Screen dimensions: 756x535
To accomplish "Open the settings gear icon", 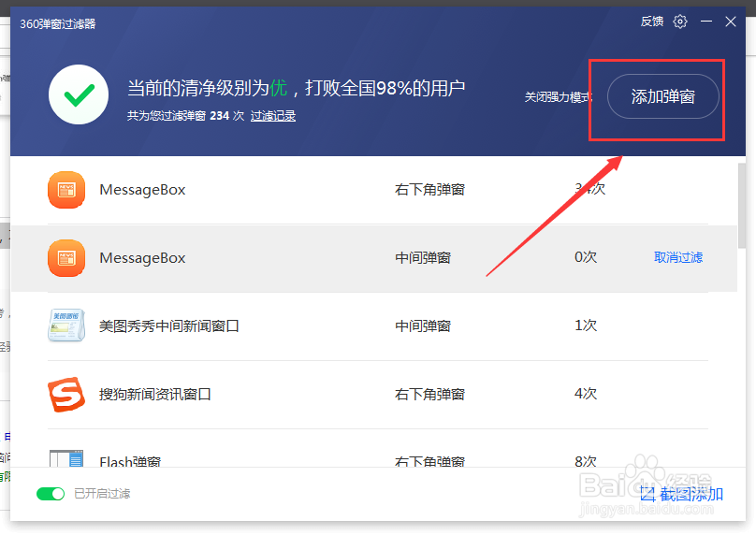I will tap(680, 22).
